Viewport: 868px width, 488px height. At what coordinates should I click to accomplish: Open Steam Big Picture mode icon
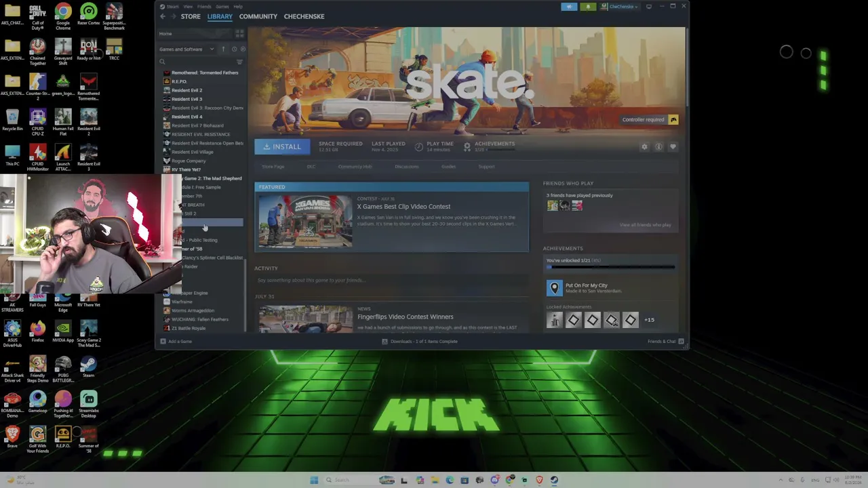(649, 7)
